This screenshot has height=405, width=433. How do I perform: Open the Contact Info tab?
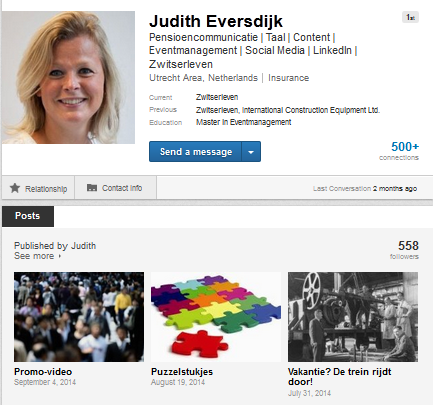[x=115, y=188]
